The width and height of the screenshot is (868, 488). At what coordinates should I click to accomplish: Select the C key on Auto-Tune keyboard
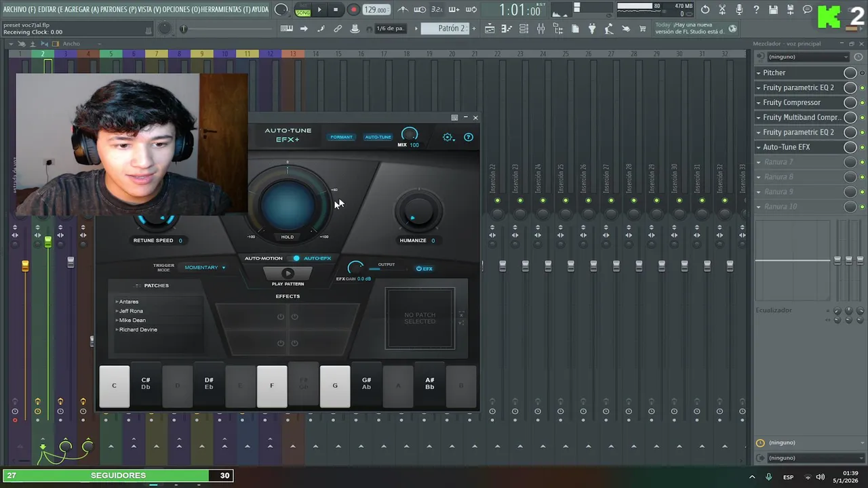pyautogui.click(x=114, y=386)
